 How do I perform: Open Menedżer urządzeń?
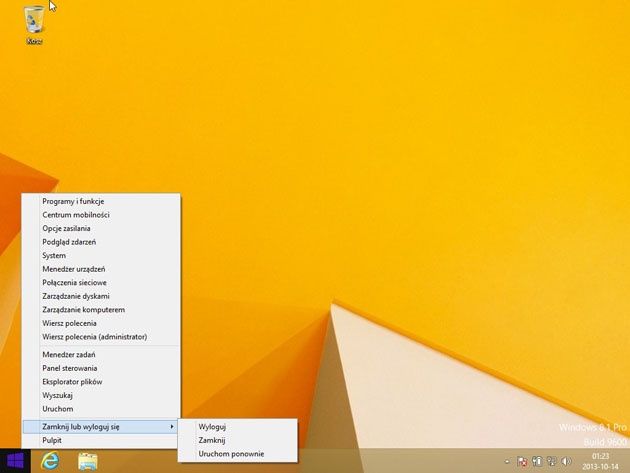(x=102, y=269)
